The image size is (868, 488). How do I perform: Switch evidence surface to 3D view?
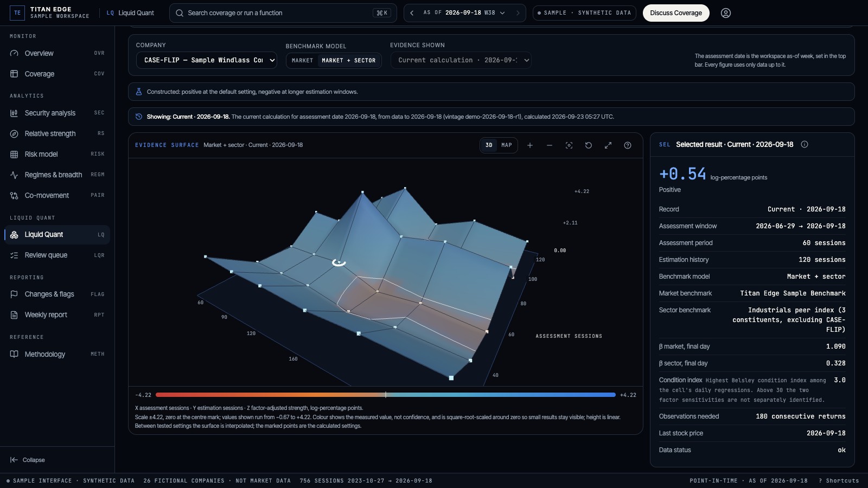click(489, 145)
